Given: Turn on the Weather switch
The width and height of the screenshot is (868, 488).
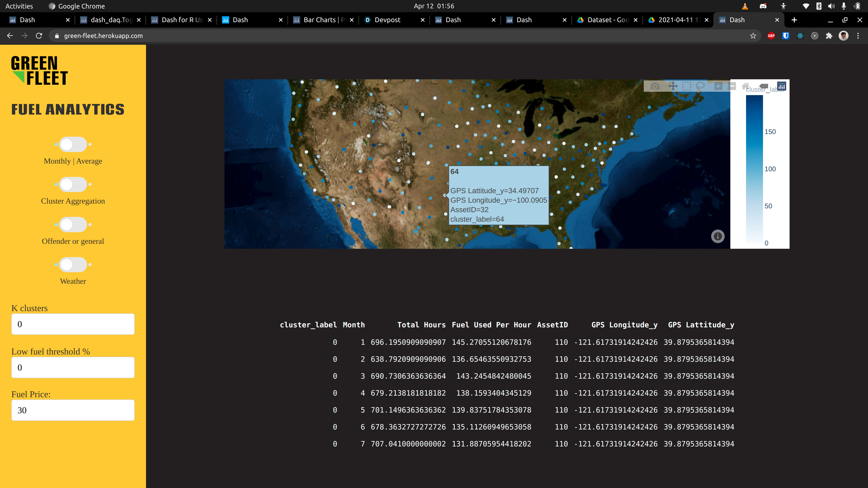Looking at the screenshot, I should [73, 265].
